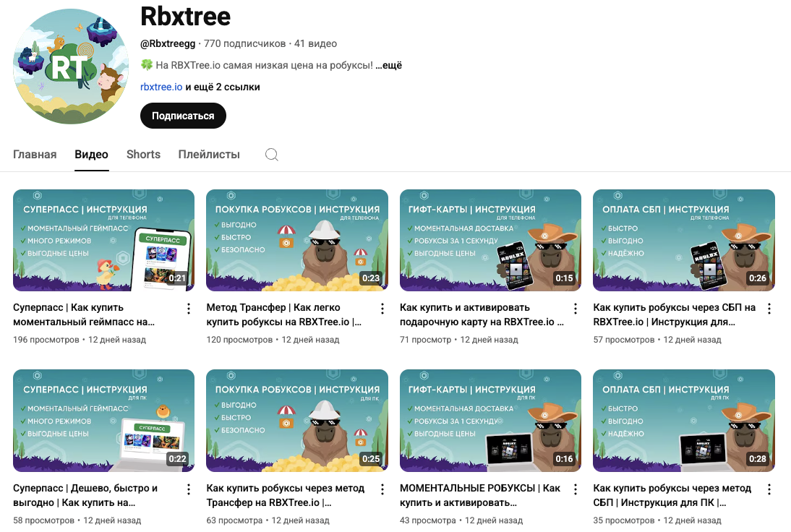Go to the Плейлисты tab

209,154
